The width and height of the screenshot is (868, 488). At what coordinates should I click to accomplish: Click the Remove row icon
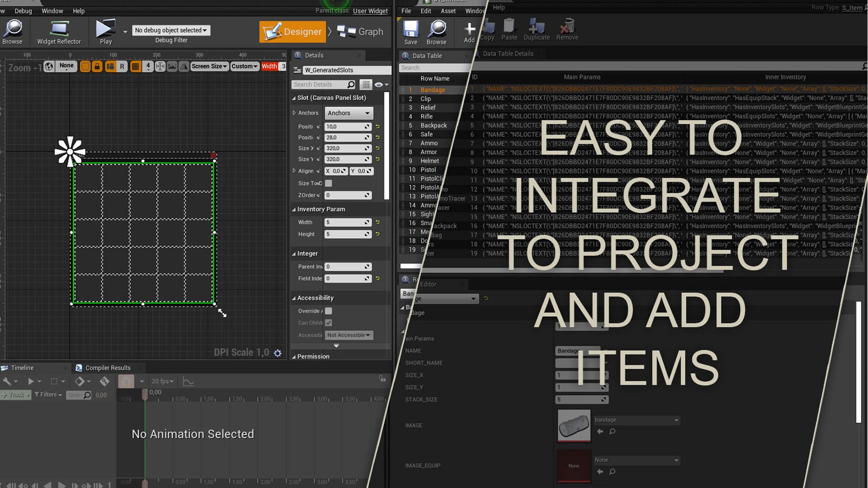(567, 30)
